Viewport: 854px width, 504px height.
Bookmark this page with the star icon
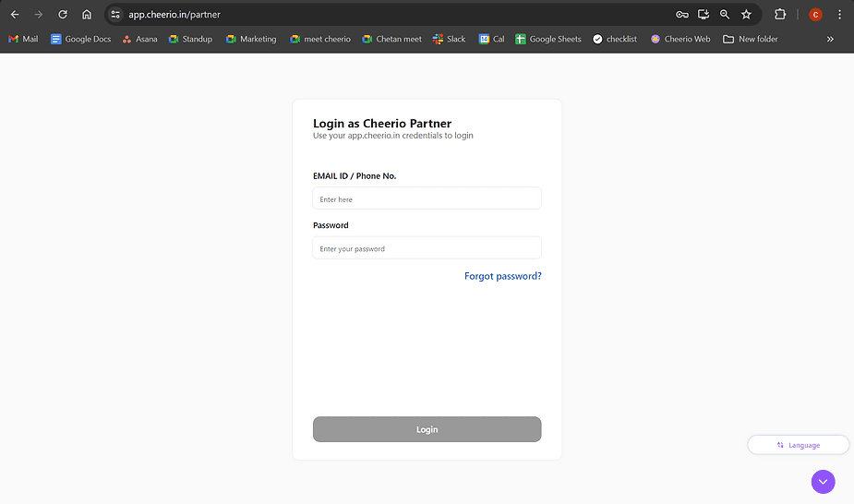pos(746,15)
